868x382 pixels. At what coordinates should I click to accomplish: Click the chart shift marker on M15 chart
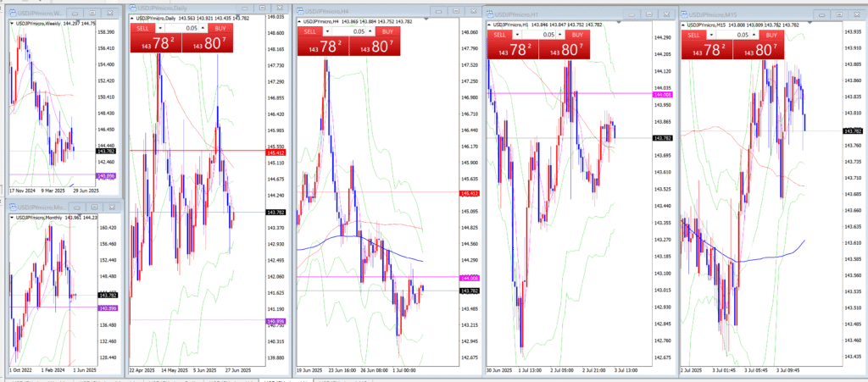click(810, 23)
